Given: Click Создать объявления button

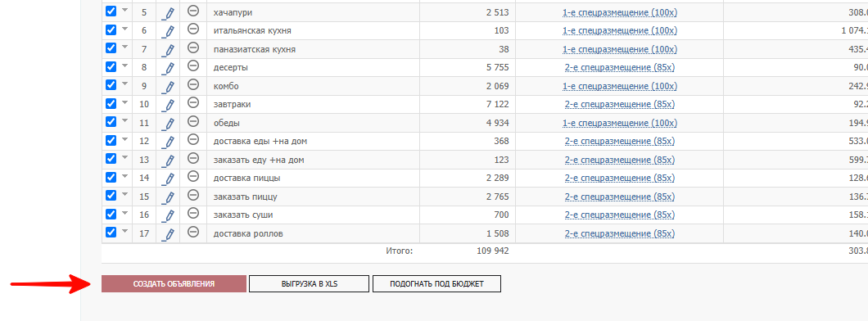Looking at the screenshot, I should [174, 284].
